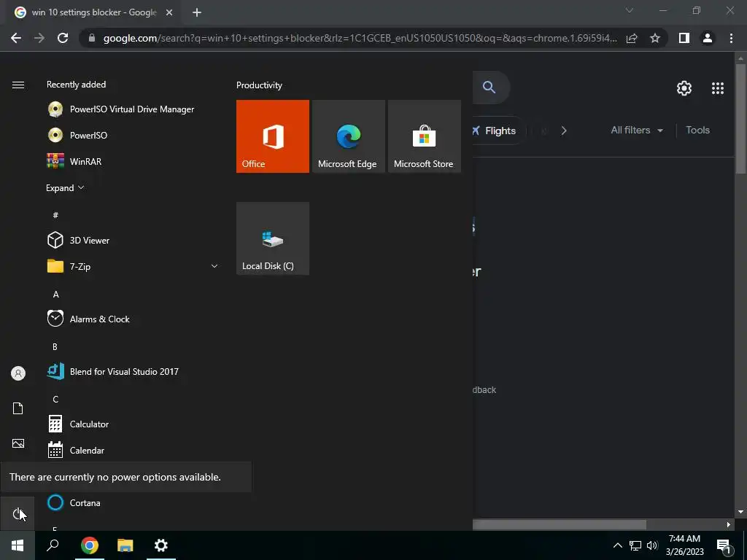Open the Chrome profile icon
This screenshot has width=747, height=560.
pyautogui.click(x=708, y=38)
